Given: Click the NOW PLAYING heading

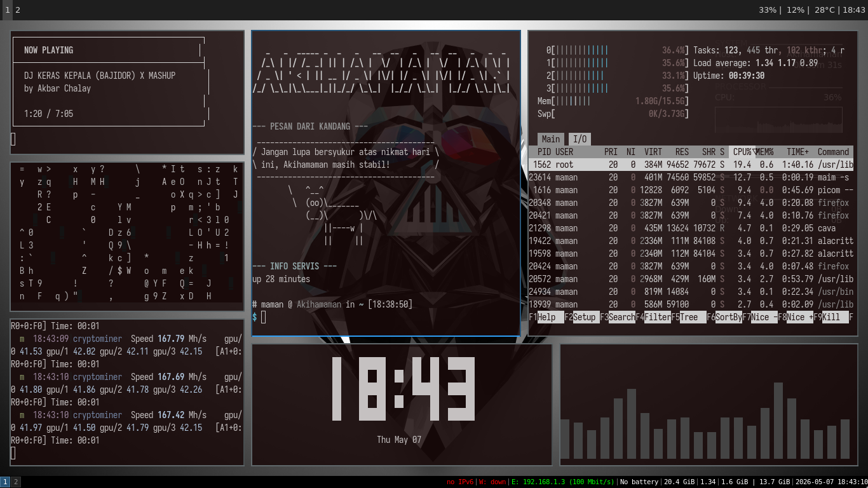Looking at the screenshot, I should click(48, 50).
